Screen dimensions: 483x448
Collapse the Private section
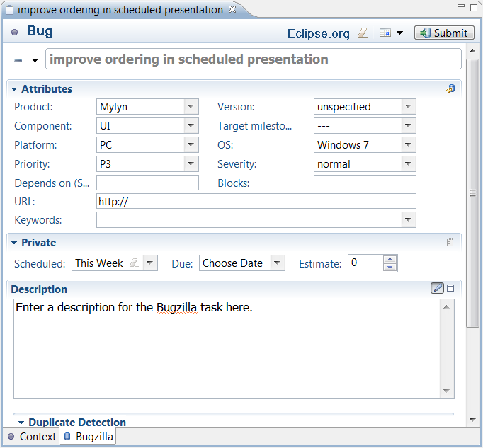click(x=14, y=243)
